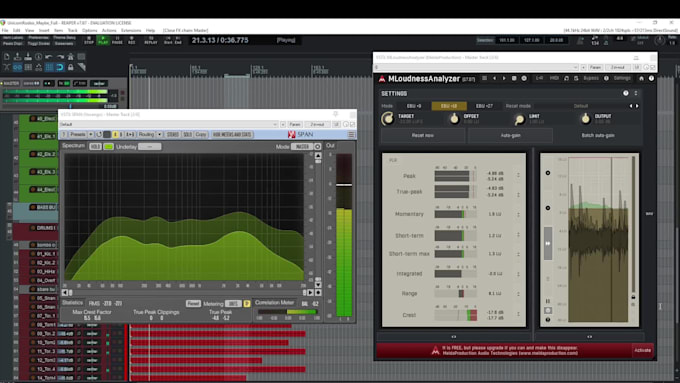Image resolution: width=680 pixels, height=383 pixels.
Task: Open the SPAN Routing menu
Action: (x=146, y=135)
